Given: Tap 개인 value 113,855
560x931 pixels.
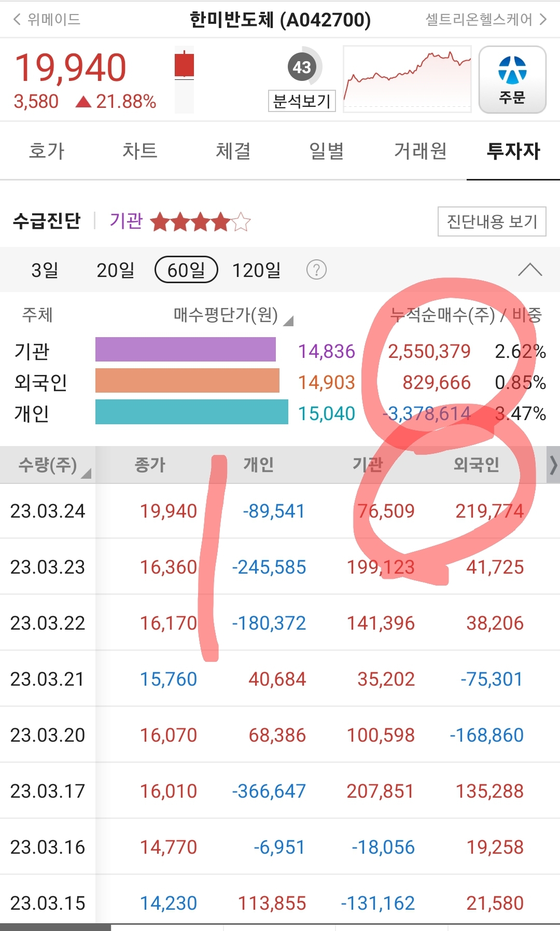Looking at the screenshot, I should (x=272, y=903).
